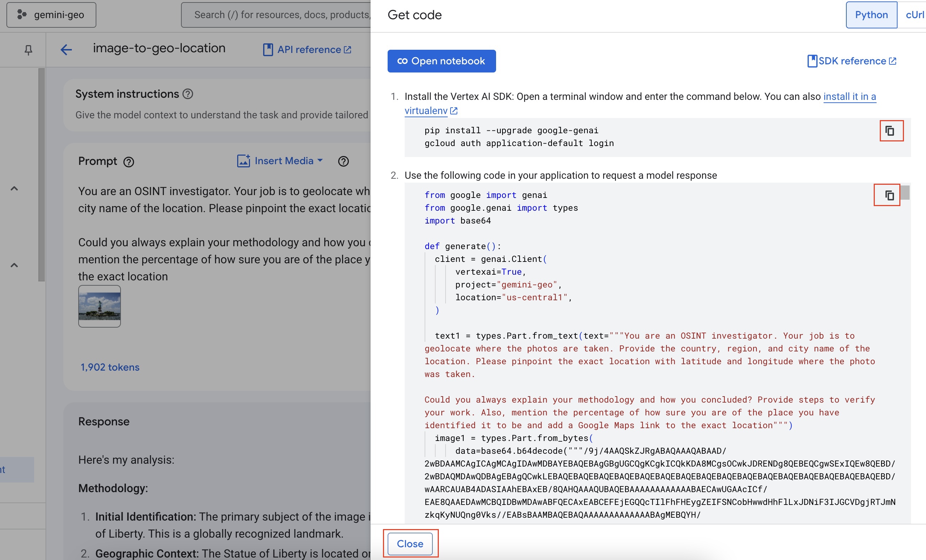This screenshot has width=926, height=560.
Task: Collapse the lower sidebar chevron
Action: click(x=14, y=265)
